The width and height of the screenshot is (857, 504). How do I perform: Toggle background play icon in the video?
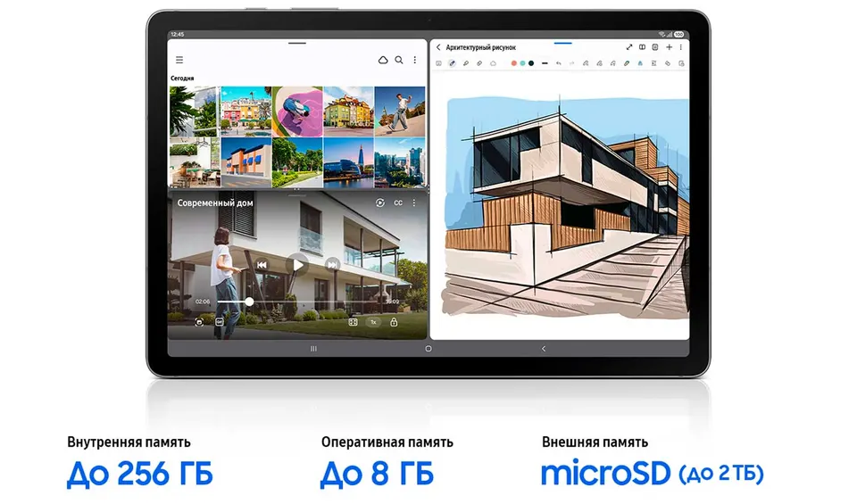380,202
